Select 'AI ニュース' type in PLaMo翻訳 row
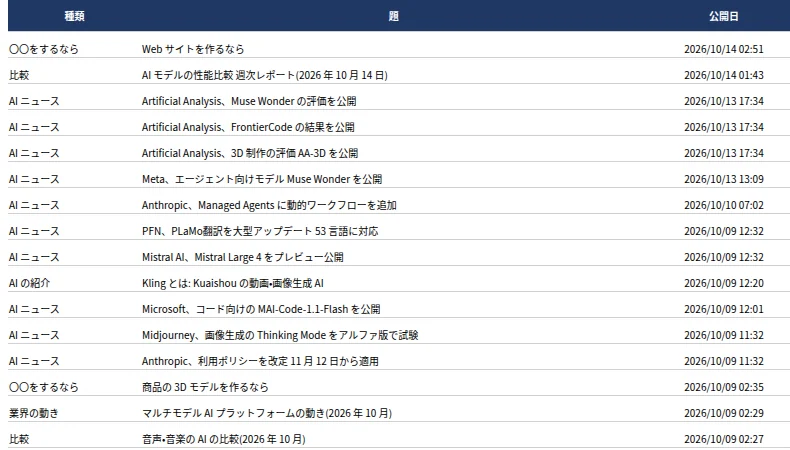790x450 pixels. 34,231
